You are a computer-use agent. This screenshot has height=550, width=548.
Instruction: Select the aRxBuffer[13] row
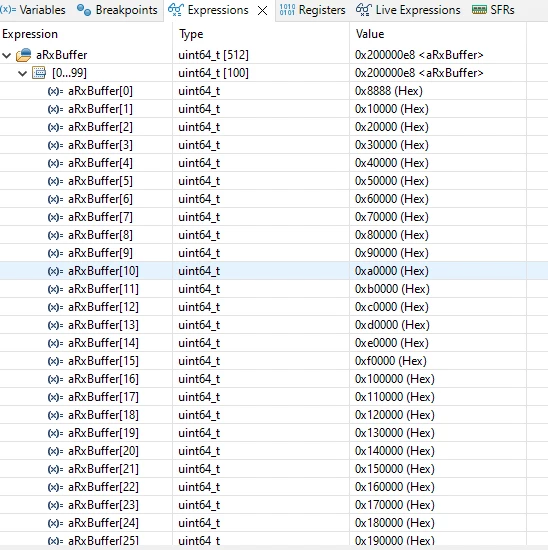coord(274,325)
